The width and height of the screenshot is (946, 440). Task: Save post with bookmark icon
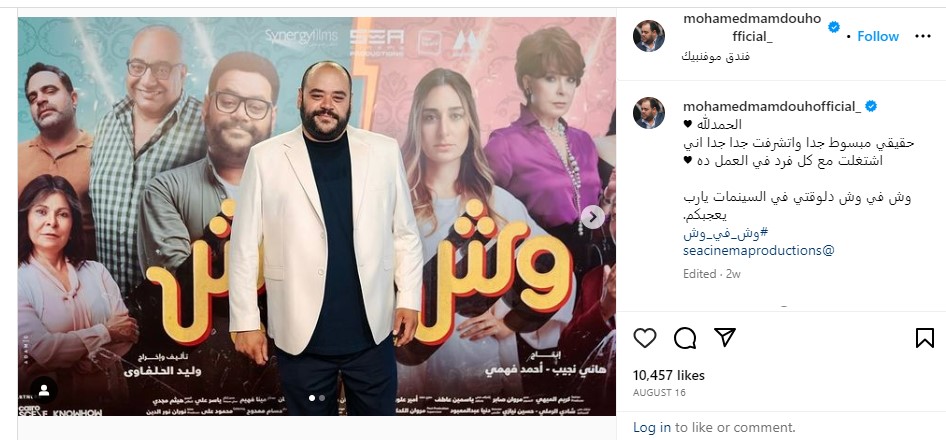click(924, 338)
